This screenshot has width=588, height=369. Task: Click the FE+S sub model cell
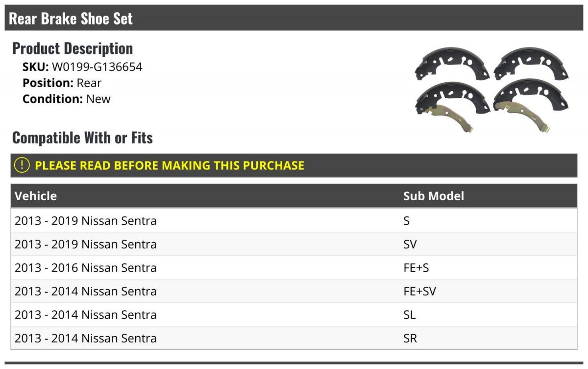click(x=416, y=268)
